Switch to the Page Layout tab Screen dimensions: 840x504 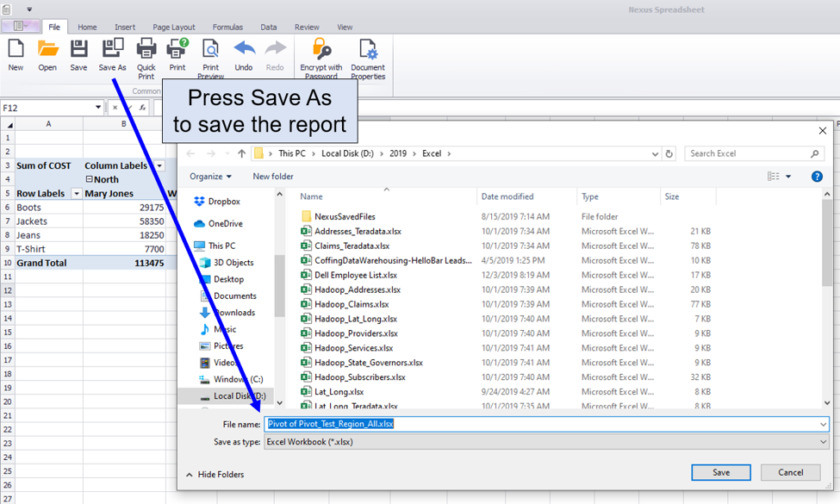tap(174, 28)
